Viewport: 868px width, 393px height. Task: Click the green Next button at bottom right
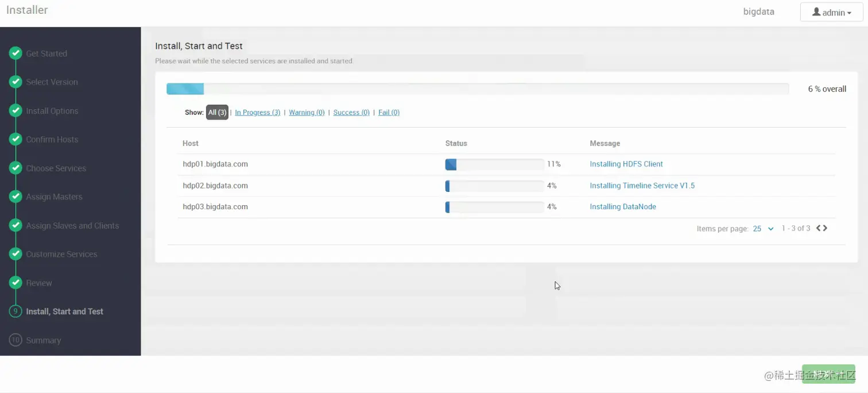point(828,374)
